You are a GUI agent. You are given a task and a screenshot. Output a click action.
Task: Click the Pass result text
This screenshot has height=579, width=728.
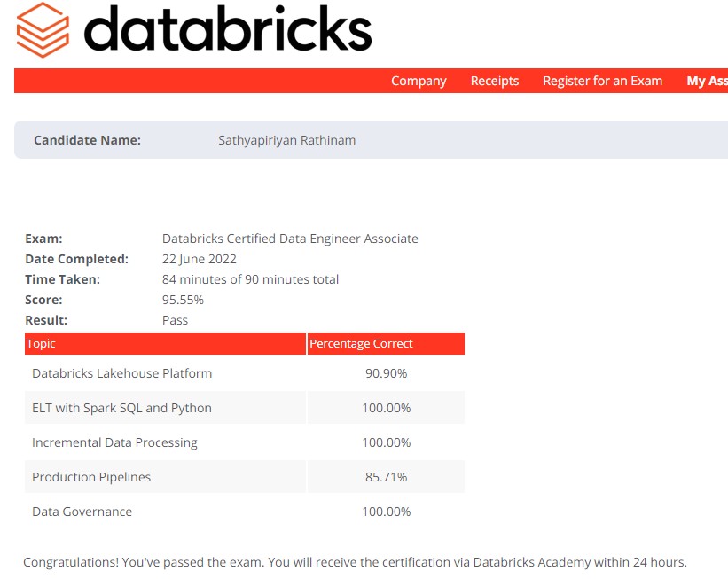[x=174, y=320]
